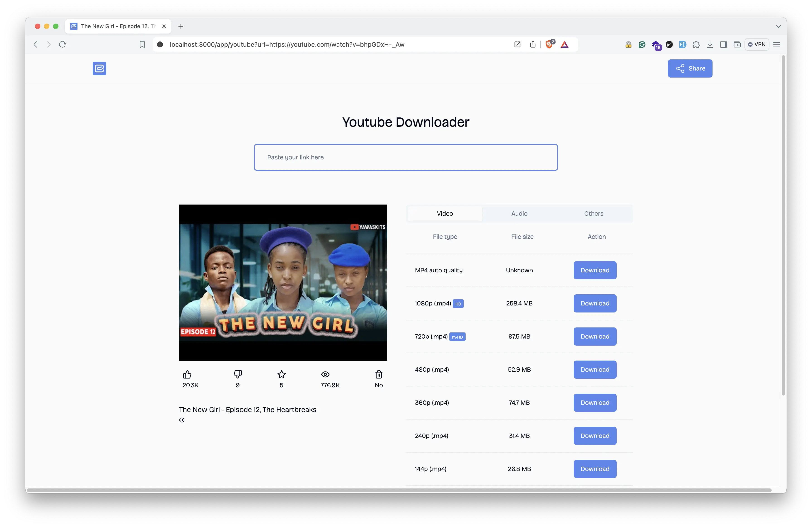This screenshot has width=812, height=527.
Task: Reload the page with refresh icon
Action: [x=63, y=44]
